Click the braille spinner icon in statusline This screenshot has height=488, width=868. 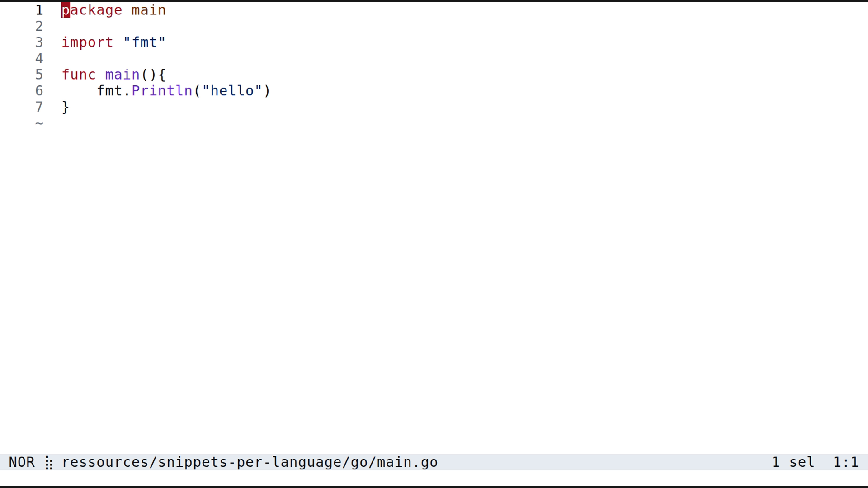tap(49, 463)
